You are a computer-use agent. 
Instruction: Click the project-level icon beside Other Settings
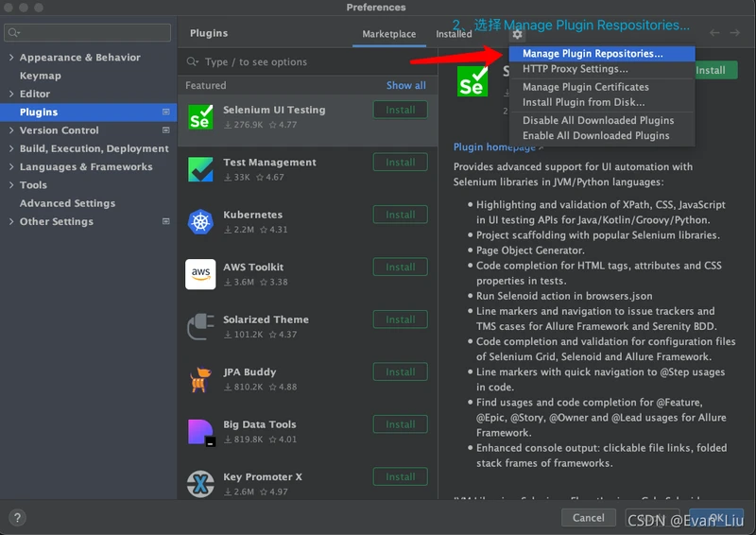[x=166, y=221]
